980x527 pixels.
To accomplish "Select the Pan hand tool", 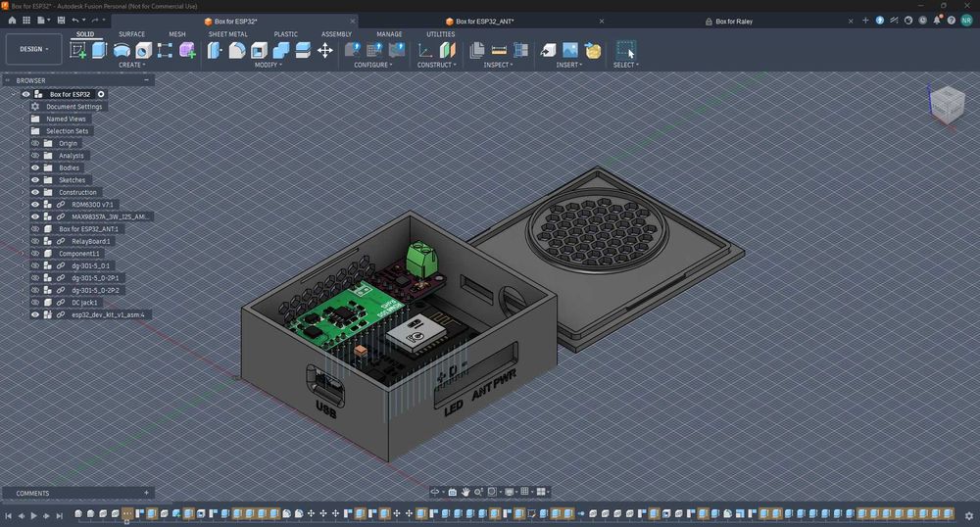I will coord(465,492).
